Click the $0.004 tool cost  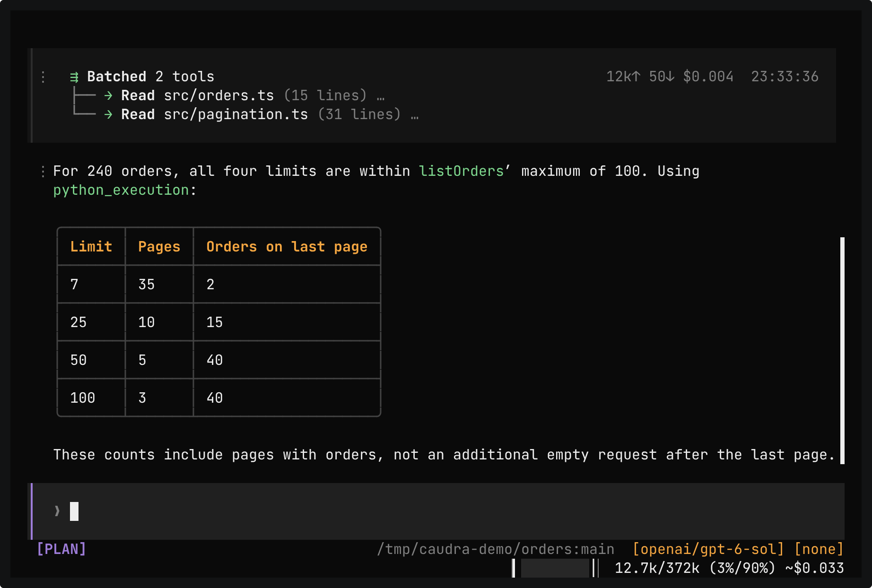(708, 77)
